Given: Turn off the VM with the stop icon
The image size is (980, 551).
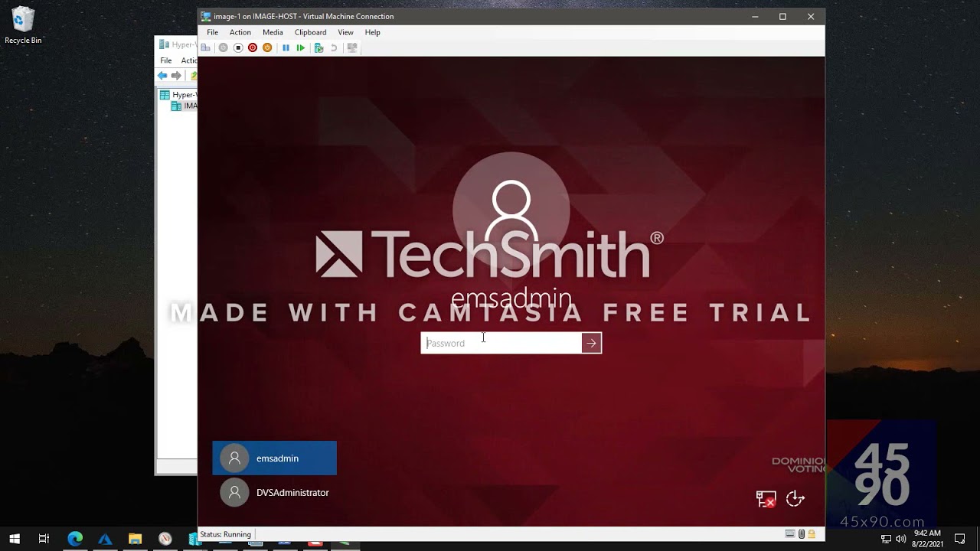Looking at the screenshot, I should [238, 47].
